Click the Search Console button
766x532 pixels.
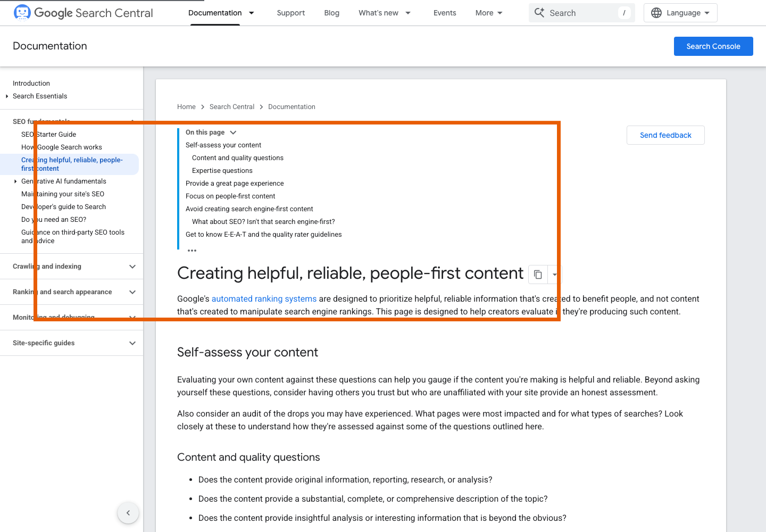click(x=713, y=46)
